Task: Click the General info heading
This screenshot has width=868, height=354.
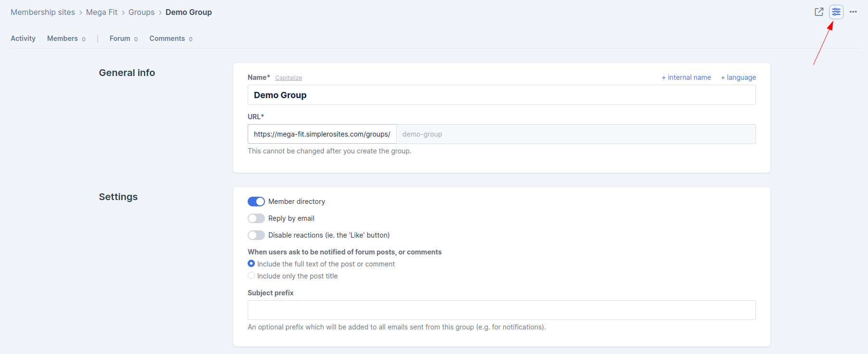Action: click(x=127, y=73)
